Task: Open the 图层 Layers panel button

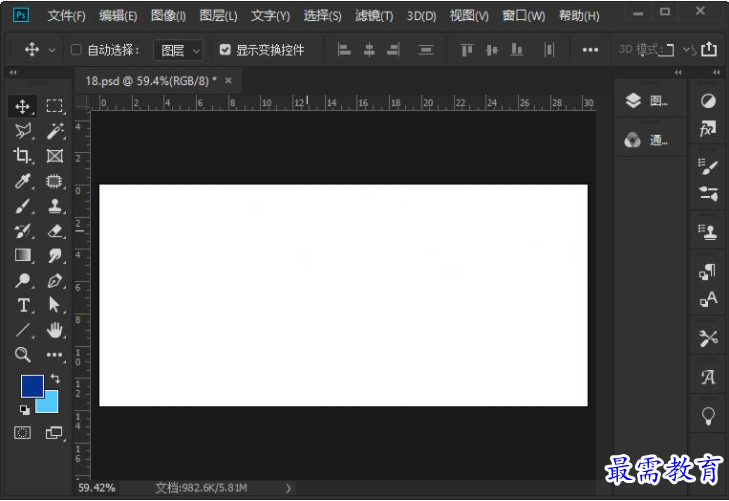Action: click(x=647, y=100)
